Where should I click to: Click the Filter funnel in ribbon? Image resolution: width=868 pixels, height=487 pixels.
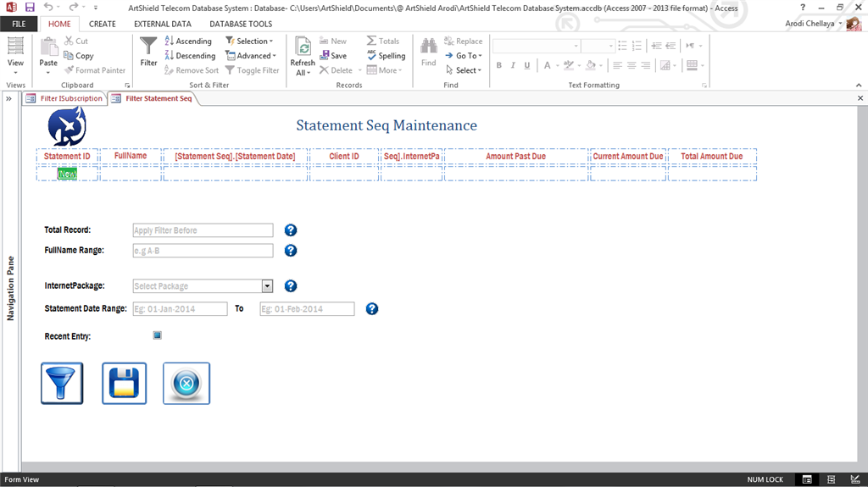click(148, 52)
